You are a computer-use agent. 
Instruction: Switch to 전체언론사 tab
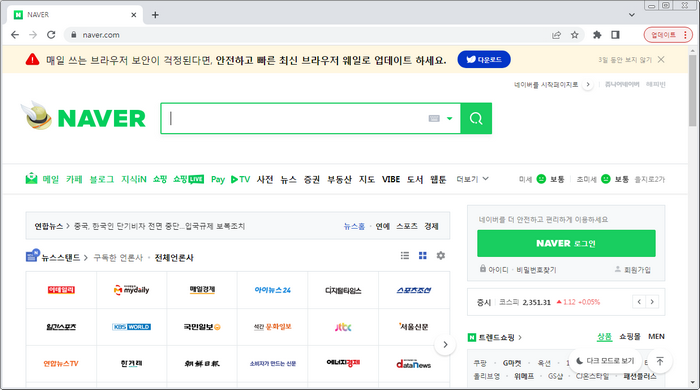[x=174, y=257]
